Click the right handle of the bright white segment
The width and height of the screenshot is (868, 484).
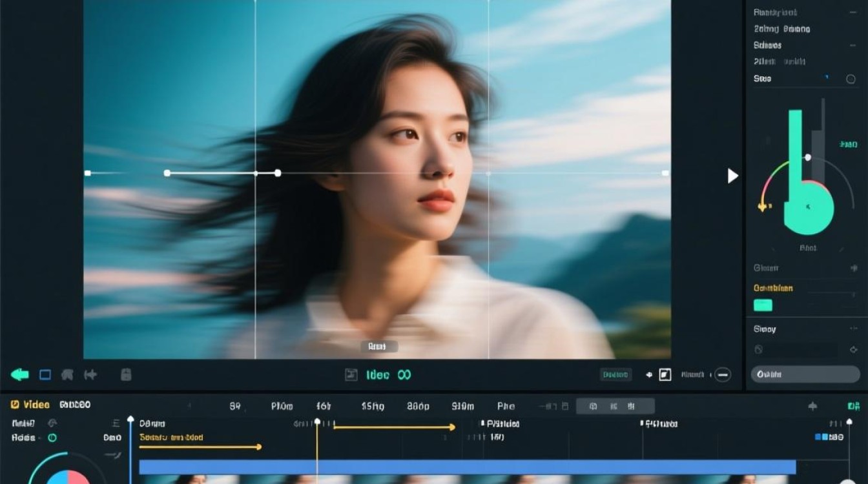tap(278, 173)
